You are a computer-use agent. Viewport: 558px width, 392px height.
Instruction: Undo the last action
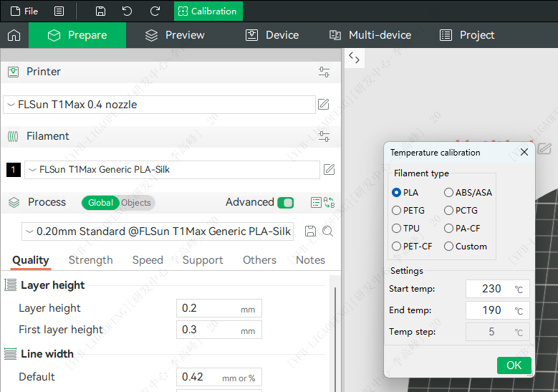coord(127,11)
